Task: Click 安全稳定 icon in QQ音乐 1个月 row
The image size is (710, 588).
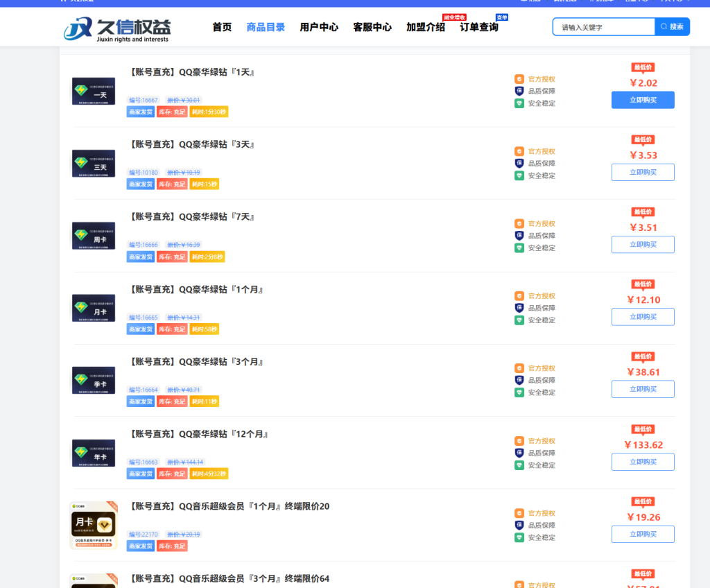Action: tap(519, 537)
